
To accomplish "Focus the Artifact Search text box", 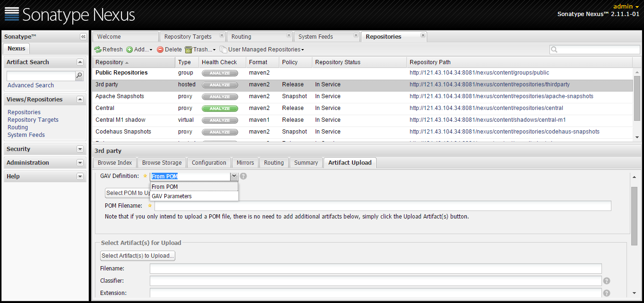I will 41,76.
